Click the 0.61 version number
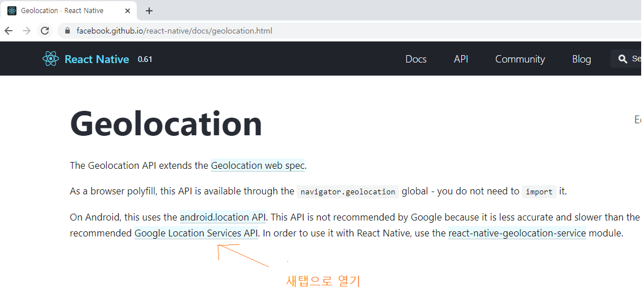Screen dimensions: 644x291 145,59
